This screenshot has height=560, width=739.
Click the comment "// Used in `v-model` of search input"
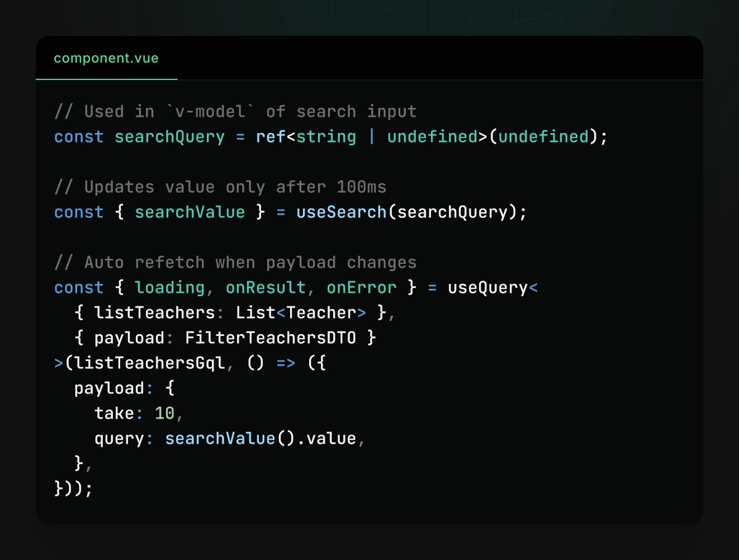click(235, 111)
